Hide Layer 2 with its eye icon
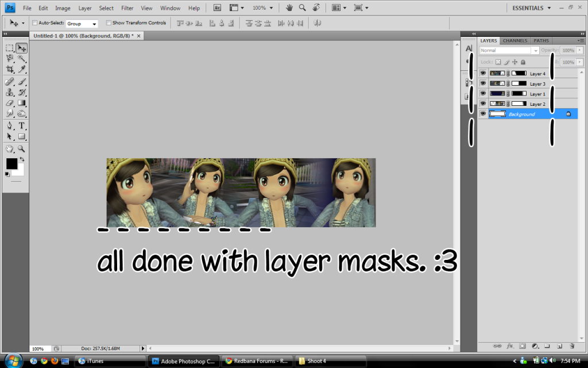588x368 pixels. [x=483, y=103]
